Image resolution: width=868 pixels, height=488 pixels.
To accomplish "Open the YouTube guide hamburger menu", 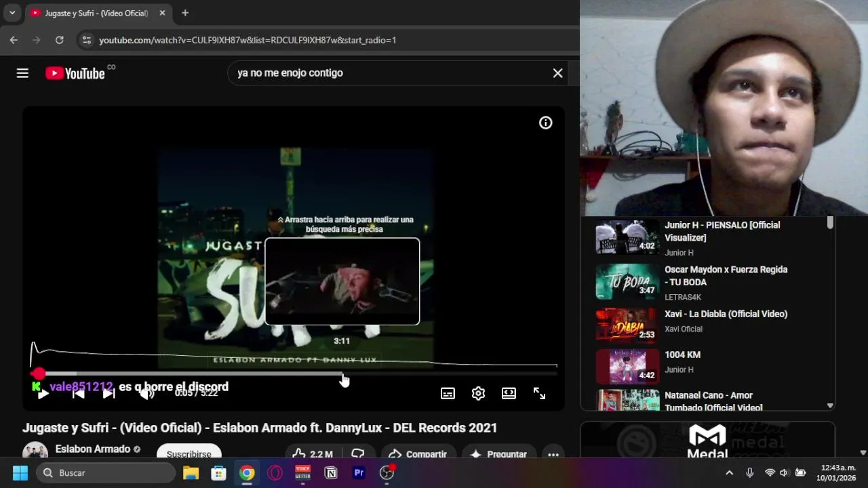I will pos(22,73).
